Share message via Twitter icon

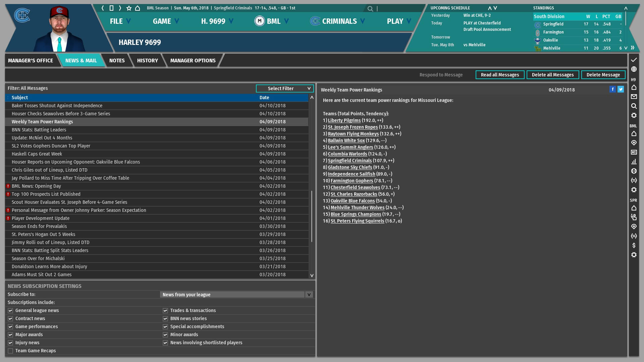621,89
